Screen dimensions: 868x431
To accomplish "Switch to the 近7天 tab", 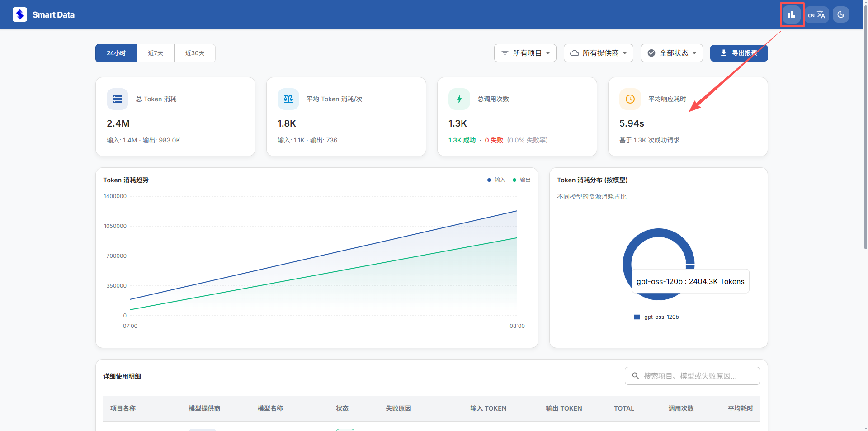I will [156, 53].
